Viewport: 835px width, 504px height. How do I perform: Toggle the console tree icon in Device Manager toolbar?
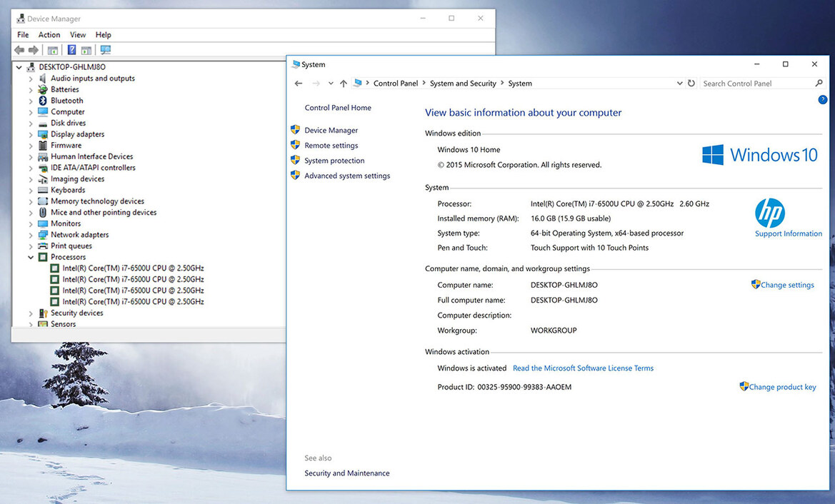53,50
